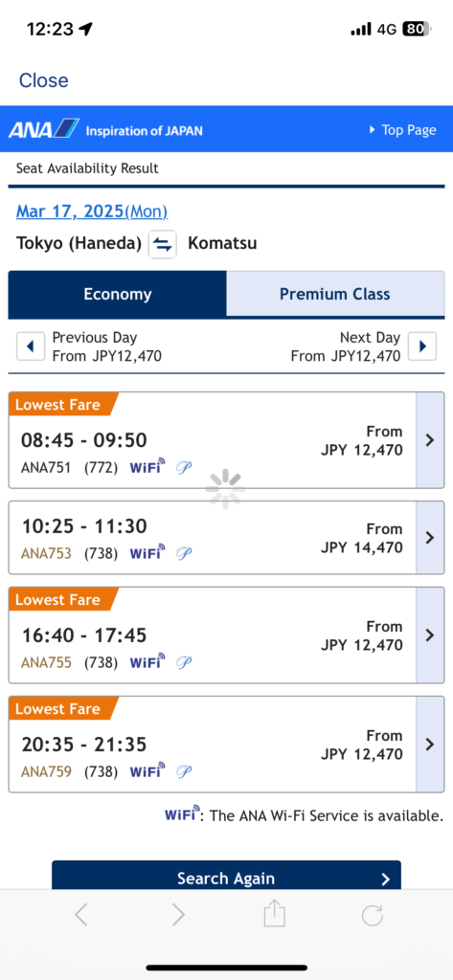
Task: Go to Previous Day arrow
Action: (31, 346)
